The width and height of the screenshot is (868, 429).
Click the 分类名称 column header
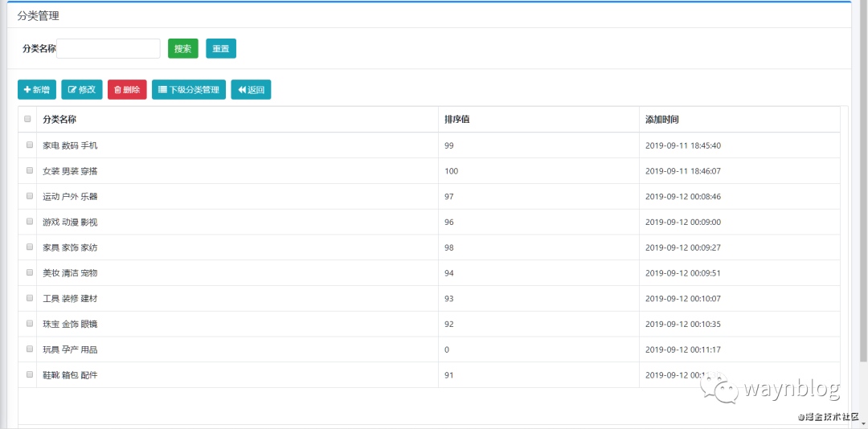pyautogui.click(x=237, y=119)
